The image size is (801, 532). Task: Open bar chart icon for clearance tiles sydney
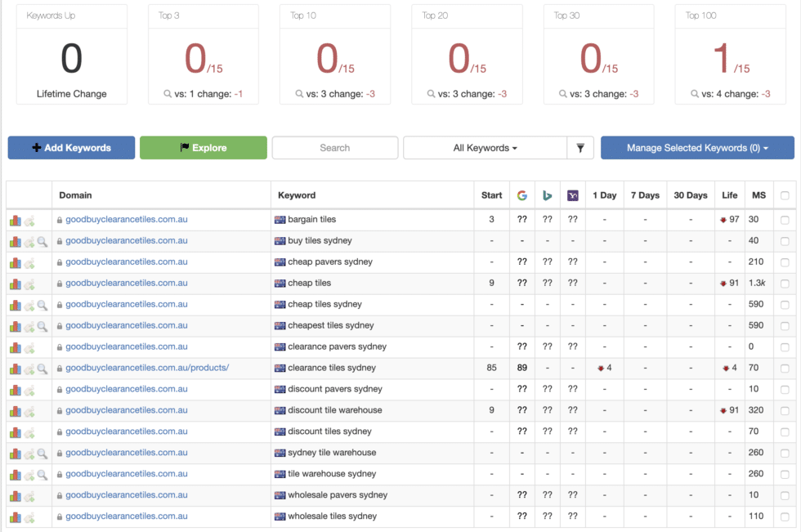(x=16, y=369)
